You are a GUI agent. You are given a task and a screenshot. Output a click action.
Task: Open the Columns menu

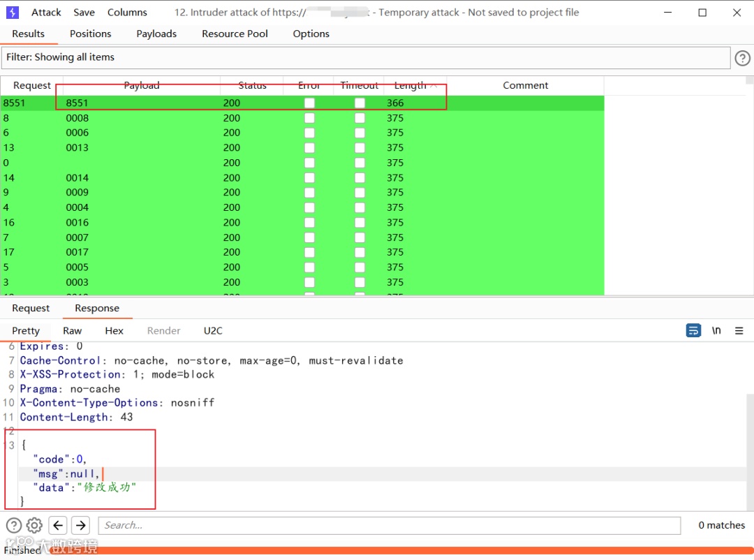tap(127, 13)
